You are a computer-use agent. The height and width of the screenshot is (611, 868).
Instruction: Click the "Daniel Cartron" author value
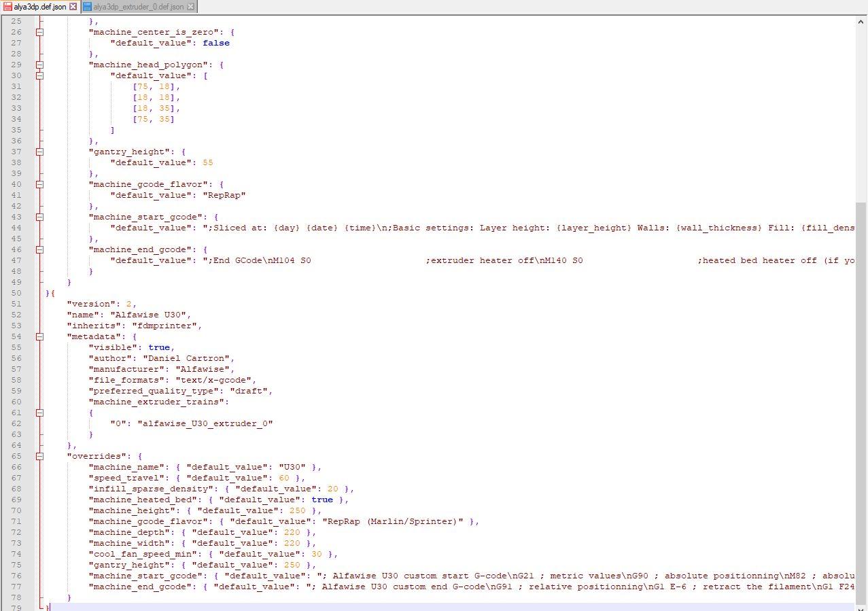click(186, 358)
